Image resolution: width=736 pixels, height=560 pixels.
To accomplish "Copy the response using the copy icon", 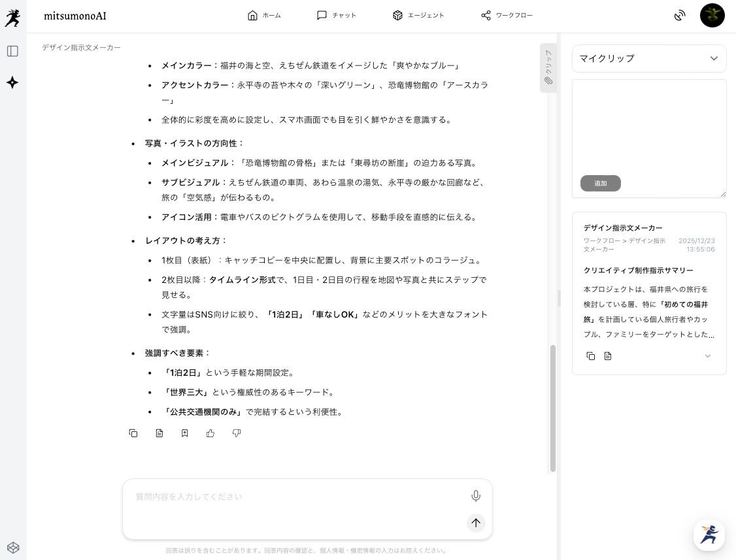I will coord(133,433).
